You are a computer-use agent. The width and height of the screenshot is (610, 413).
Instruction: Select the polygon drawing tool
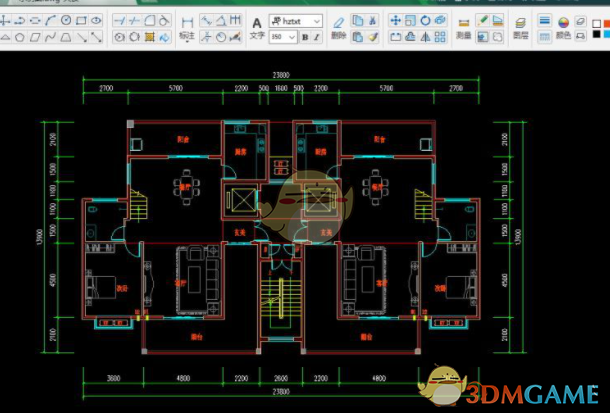click(x=20, y=37)
